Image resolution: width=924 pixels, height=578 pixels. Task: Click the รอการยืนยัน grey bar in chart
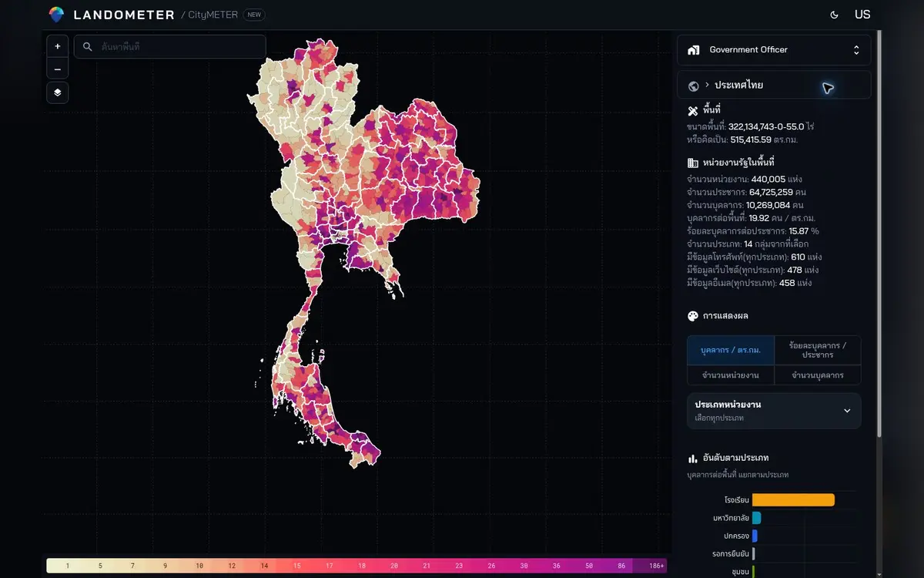[754, 553]
